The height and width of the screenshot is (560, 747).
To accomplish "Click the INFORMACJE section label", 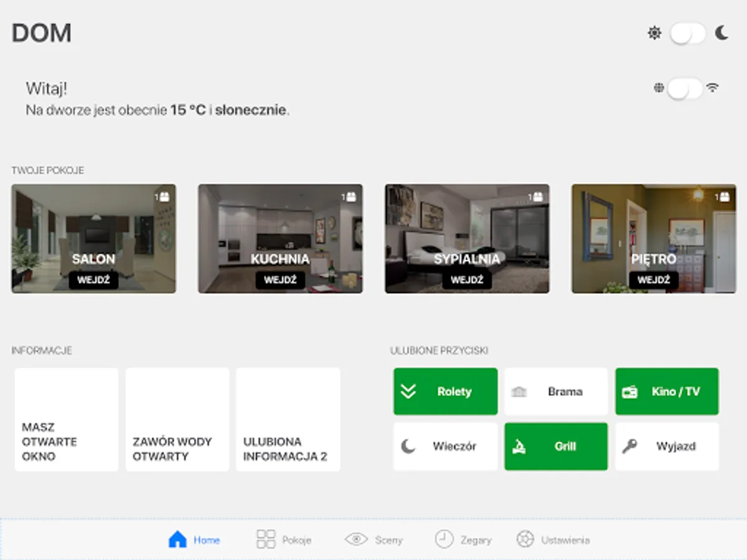I will pos(42,350).
